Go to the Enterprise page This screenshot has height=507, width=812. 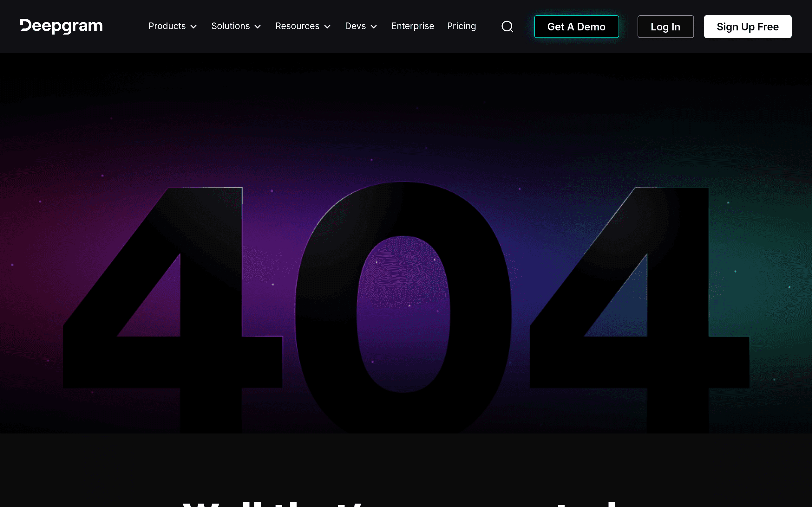[x=413, y=26]
